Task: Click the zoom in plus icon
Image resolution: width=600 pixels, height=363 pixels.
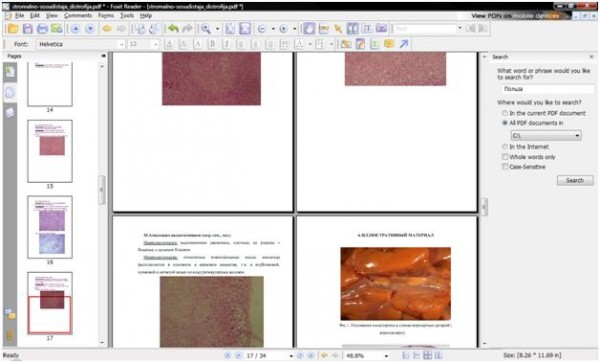Action: tap(284, 29)
